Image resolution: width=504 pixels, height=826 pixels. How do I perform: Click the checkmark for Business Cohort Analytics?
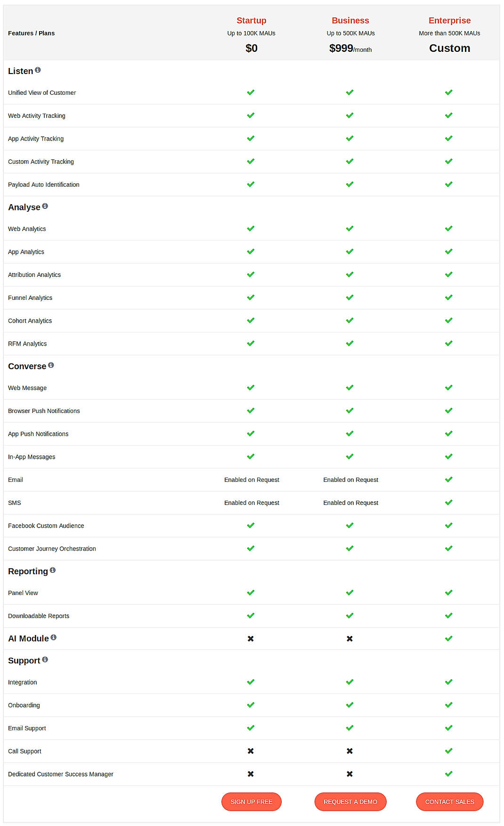350,320
